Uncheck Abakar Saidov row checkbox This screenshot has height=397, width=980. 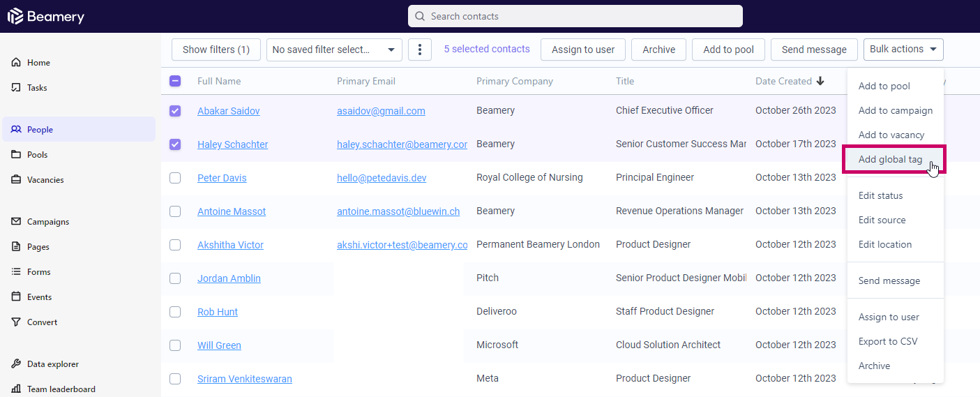click(x=175, y=111)
